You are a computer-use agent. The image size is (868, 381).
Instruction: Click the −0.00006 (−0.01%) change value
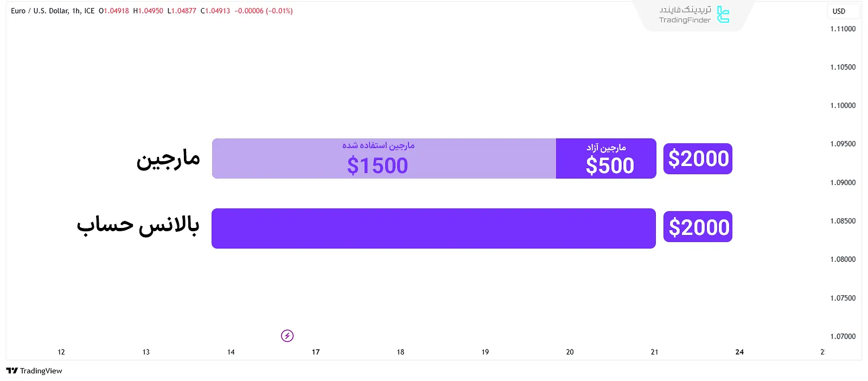click(x=264, y=11)
